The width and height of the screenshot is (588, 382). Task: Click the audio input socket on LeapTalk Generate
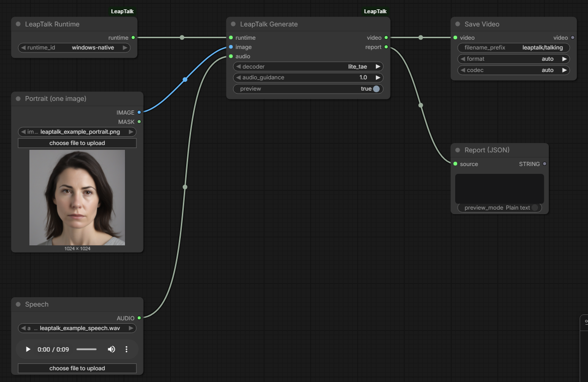tap(231, 56)
